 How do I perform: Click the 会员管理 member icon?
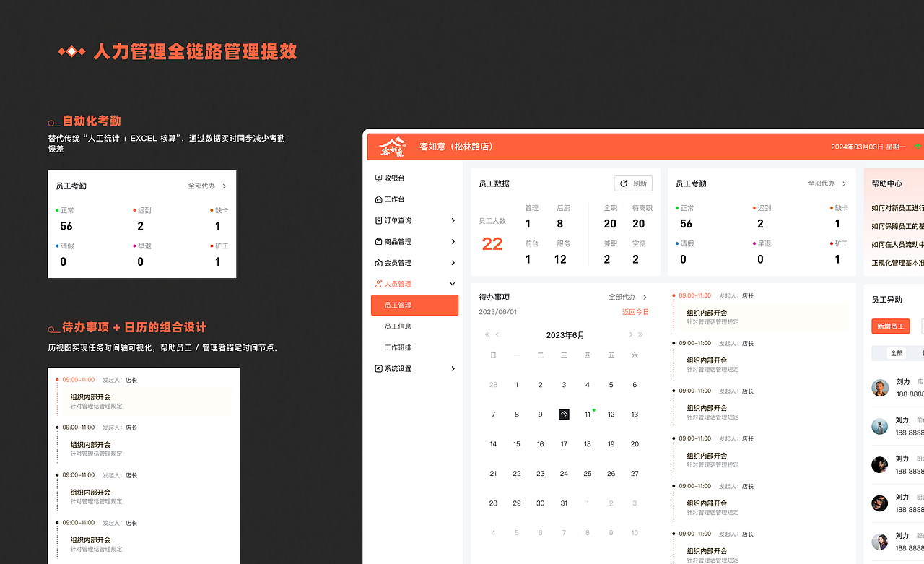click(378, 263)
